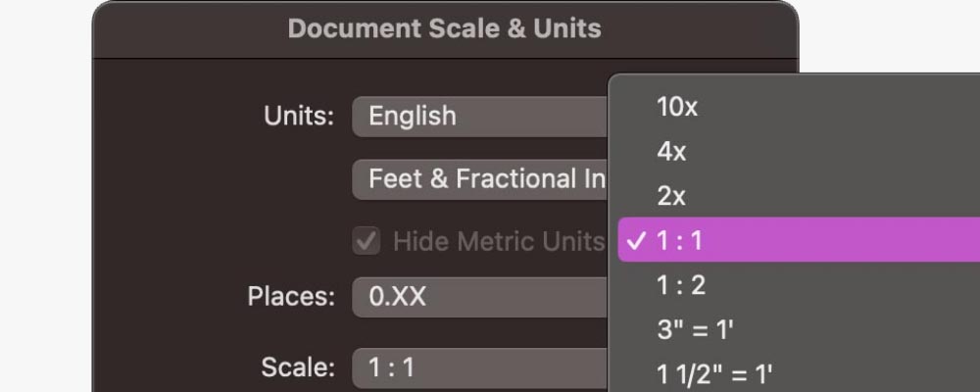Click the Scale: field label

click(x=298, y=367)
